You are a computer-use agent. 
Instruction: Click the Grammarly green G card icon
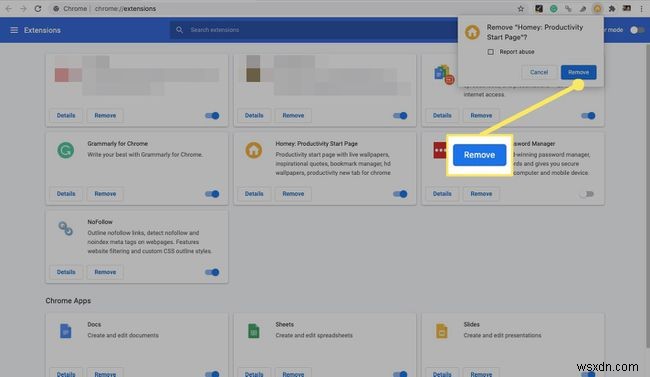(65, 150)
